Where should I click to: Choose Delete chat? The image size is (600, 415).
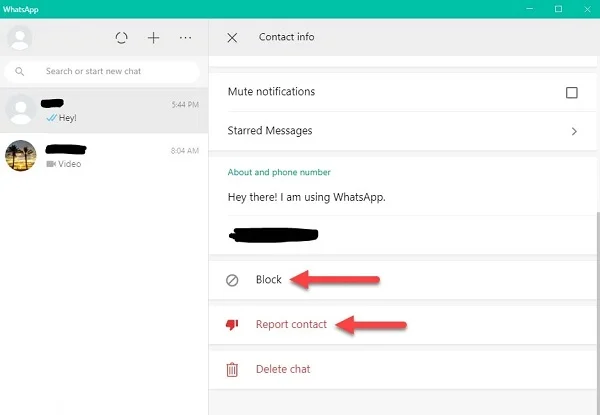403,369
